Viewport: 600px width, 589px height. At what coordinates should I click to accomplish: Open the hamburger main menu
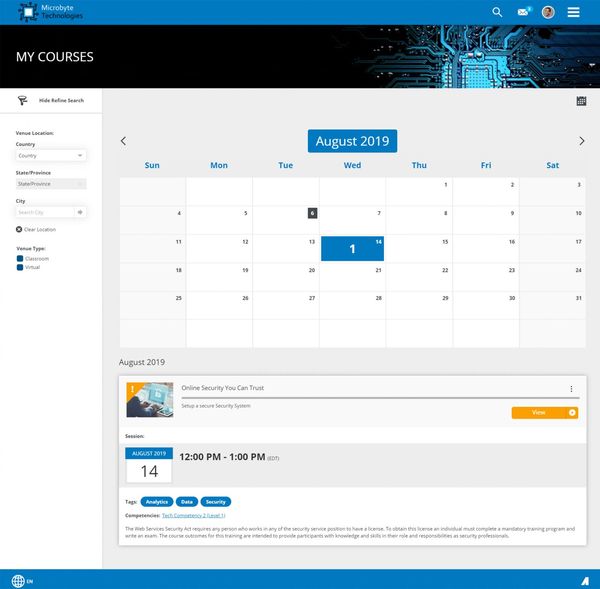574,12
